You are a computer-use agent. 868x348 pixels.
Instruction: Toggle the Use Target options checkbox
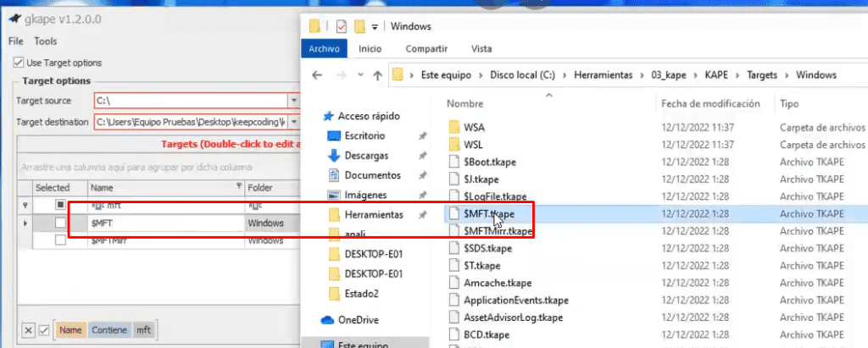(19, 63)
